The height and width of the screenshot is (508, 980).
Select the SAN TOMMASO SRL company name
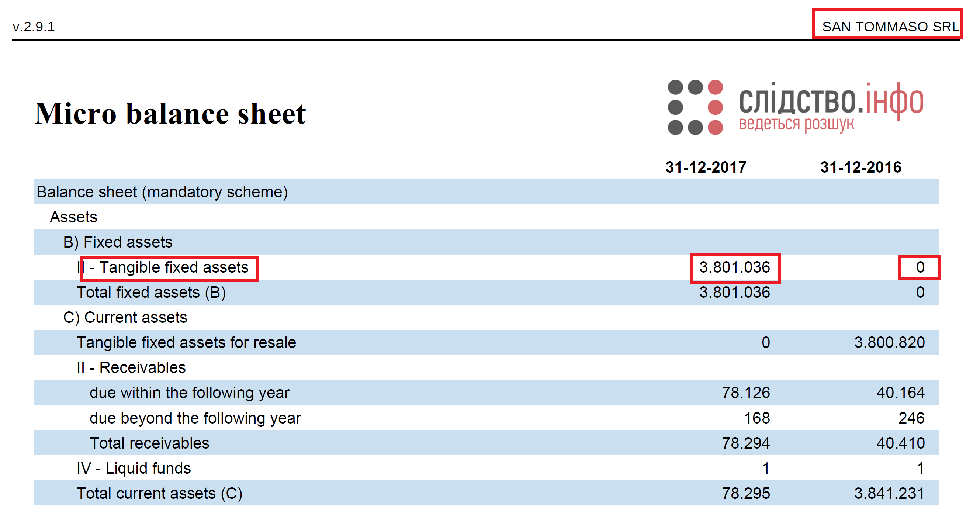click(890, 27)
